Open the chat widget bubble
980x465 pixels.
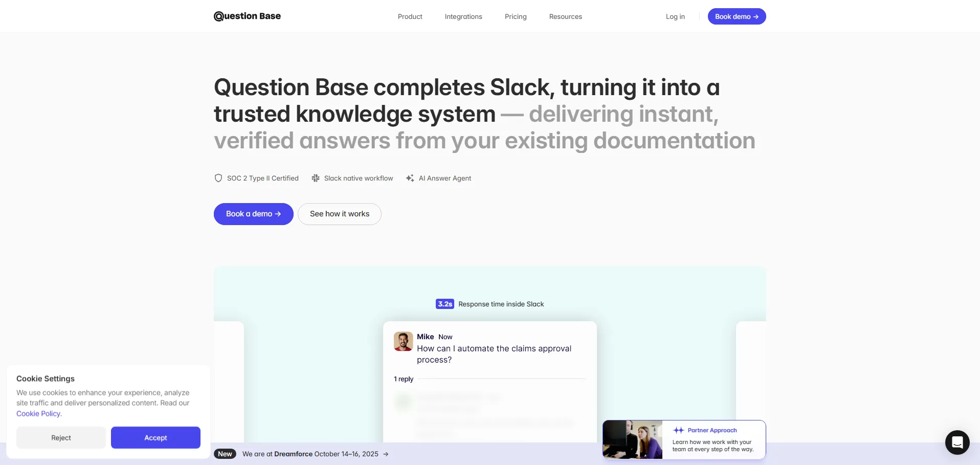957,442
